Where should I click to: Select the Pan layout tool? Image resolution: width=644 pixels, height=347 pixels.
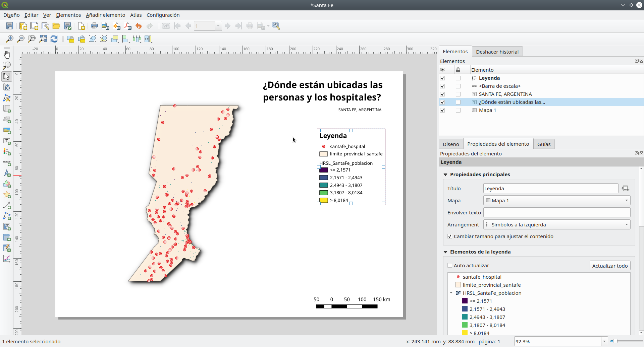[7, 55]
